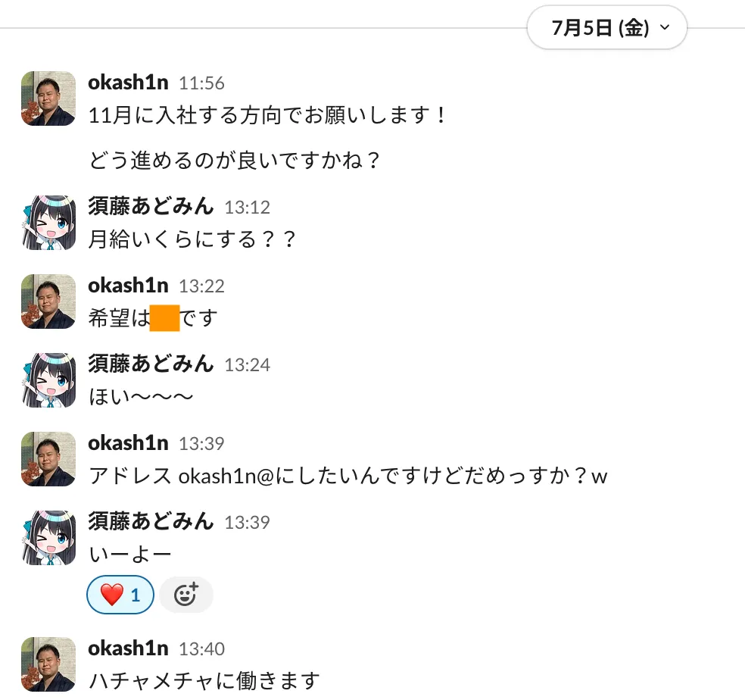Viewport: 745px width, 700px height.
Task: Click the add reaction emoji icon
Action: tap(186, 595)
